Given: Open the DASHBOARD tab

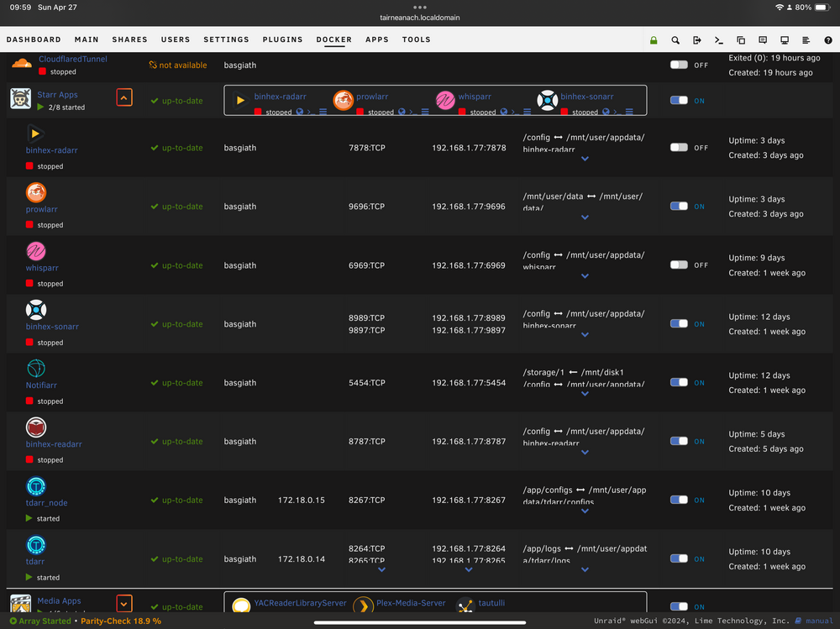Looking at the screenshot, I should tap(34, 39).
